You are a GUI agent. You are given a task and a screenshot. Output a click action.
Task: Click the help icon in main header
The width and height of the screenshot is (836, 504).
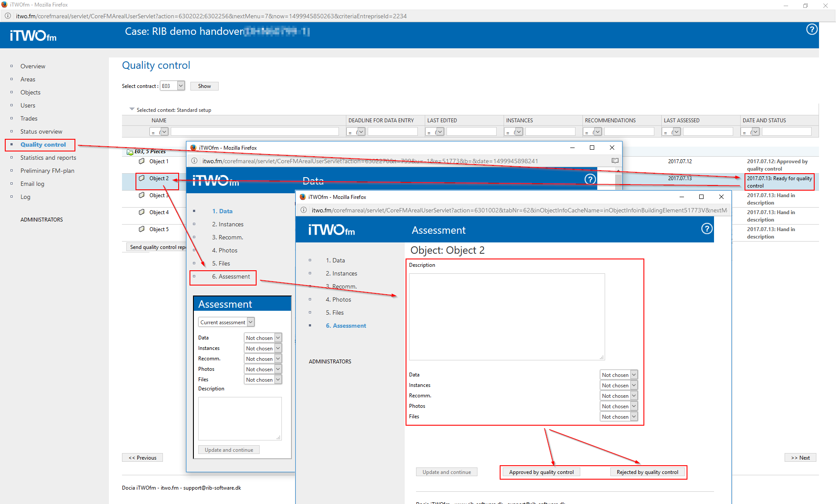(x=812, y=30)
